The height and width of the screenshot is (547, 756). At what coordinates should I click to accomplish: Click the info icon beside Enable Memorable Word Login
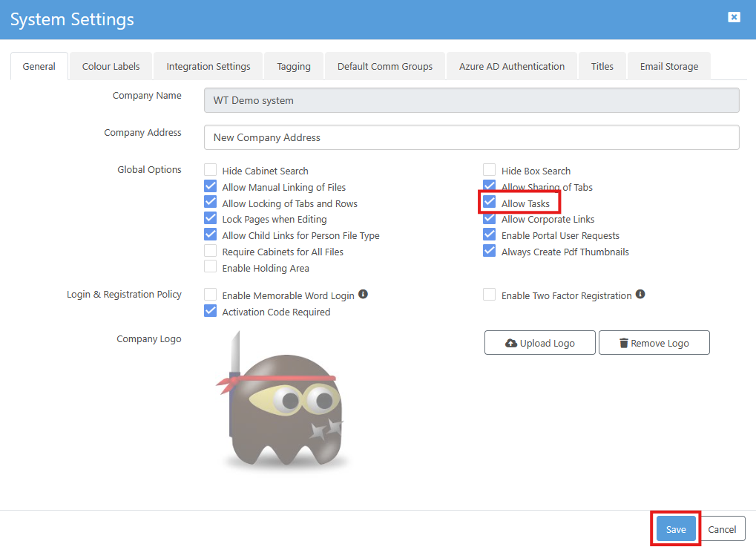tap(363, 294)
